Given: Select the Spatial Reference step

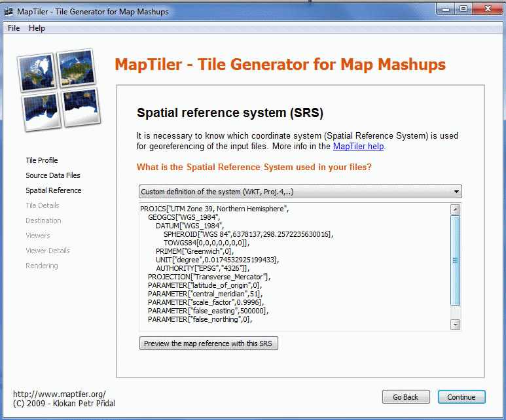Looking at the screenshot, I should pos(54,190).
